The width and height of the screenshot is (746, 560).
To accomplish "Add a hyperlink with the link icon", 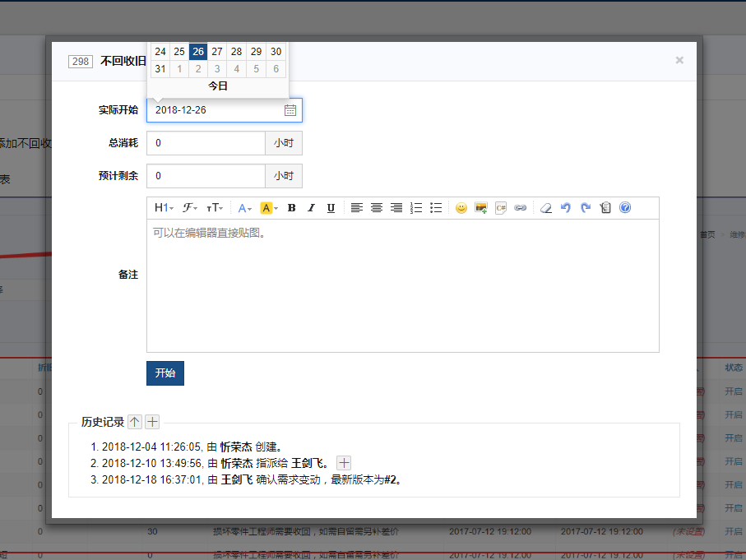I will pyautogui.click(x=520, y=208).
